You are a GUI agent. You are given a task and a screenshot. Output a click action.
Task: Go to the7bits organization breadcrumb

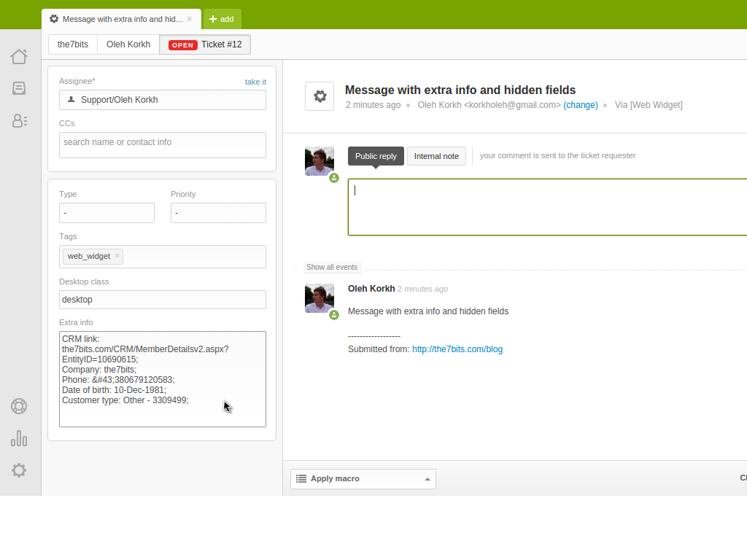(73, 44)
